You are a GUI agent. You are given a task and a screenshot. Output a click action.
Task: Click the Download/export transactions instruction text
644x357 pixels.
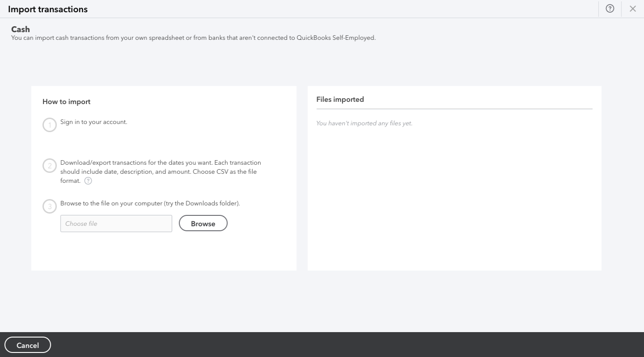pos(160,171)
